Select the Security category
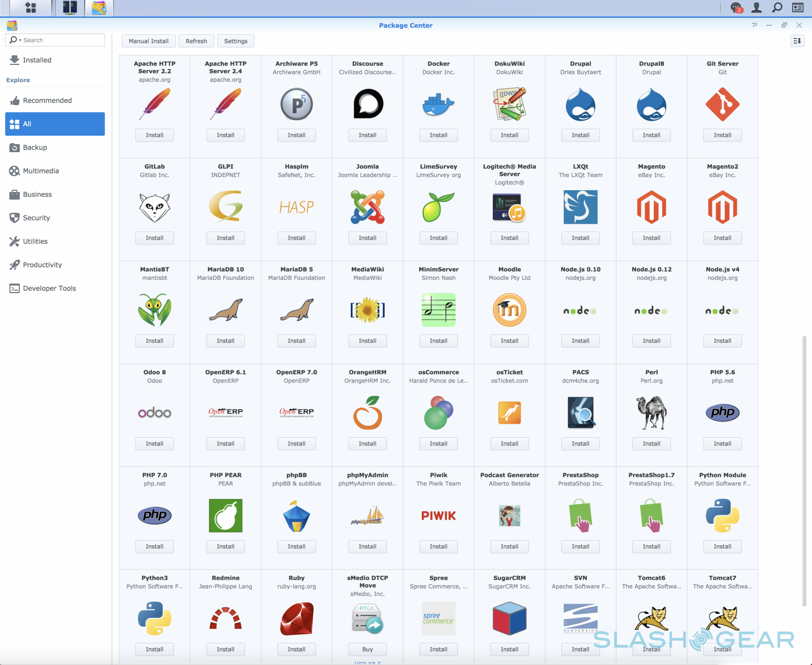Screen dimensions: 812x665 (55, 218)
